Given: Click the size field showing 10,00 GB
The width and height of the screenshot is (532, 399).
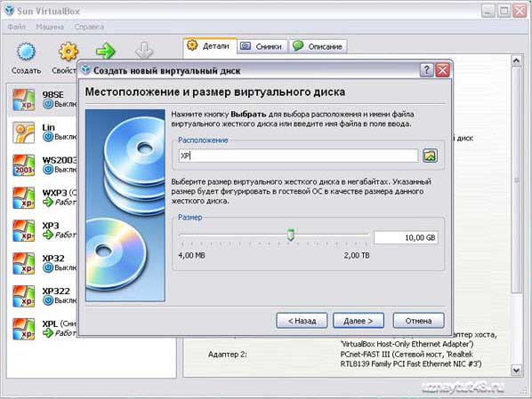Looking at the screenshot, I should 407,237.
